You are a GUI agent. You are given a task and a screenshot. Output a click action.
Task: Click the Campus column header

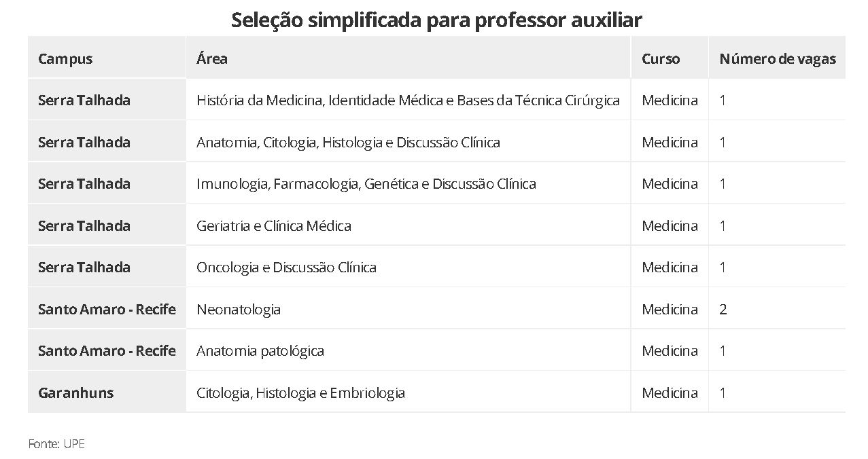(x=65, y=59)
